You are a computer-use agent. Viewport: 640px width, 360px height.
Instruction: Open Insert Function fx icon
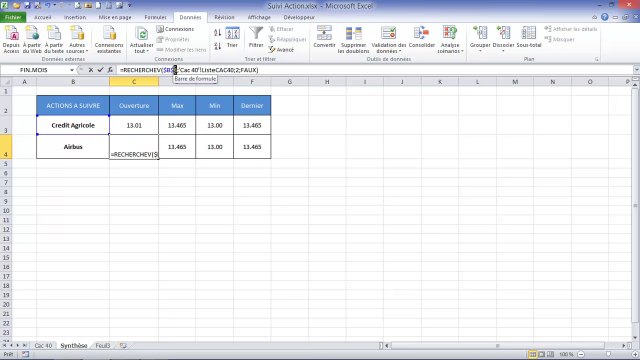(x=110, y=70)
